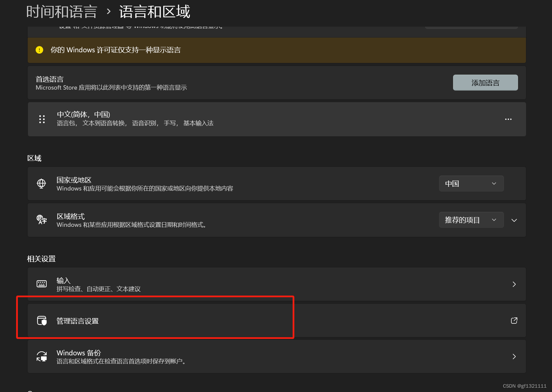552x392 pixels.
Task: Open the 推荐的项目 region format dropdown
Action: pyautogui.click(x=471, y=220)
